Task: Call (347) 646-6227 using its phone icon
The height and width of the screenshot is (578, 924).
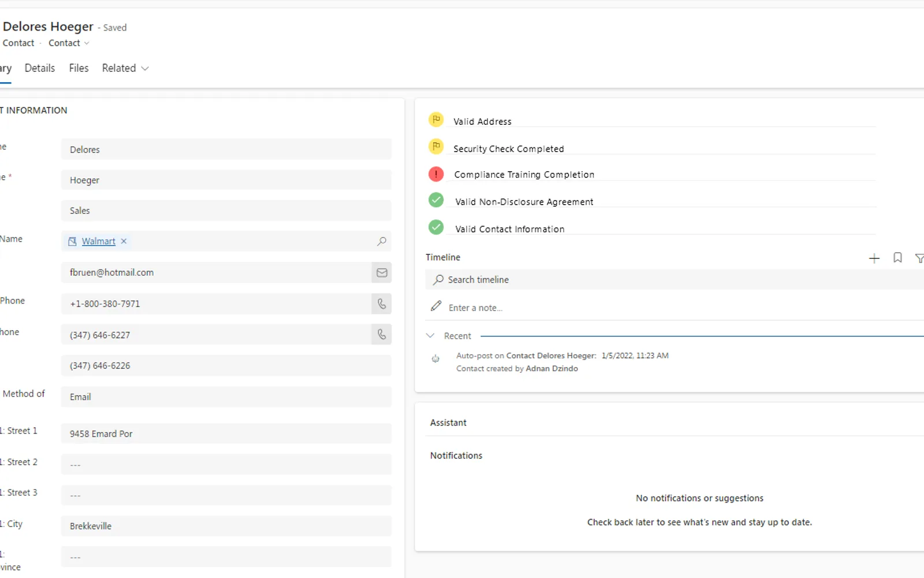Action: pos(382,334)
